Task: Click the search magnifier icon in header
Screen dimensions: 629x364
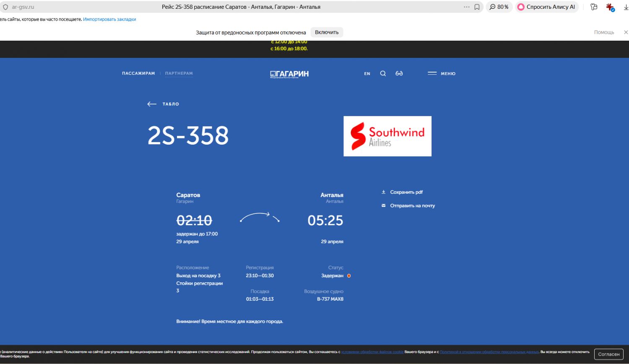Action: coord(383,73)
